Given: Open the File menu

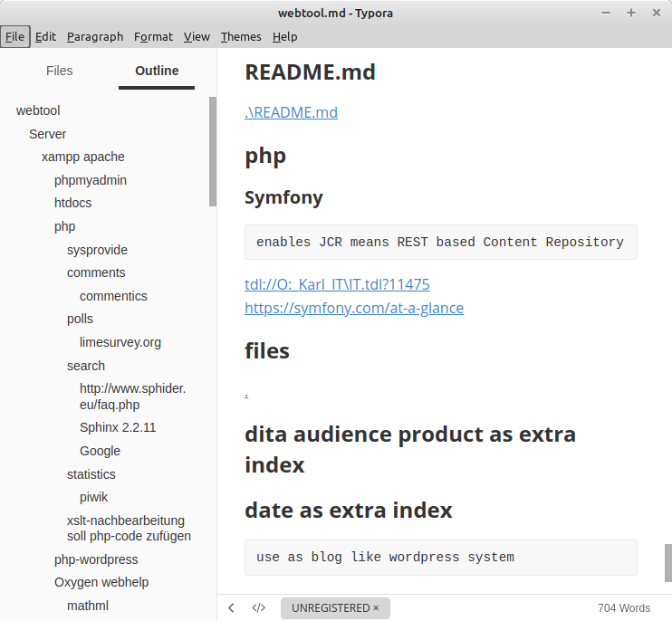Looking at the screenshot, I should [x=15, y=37].
